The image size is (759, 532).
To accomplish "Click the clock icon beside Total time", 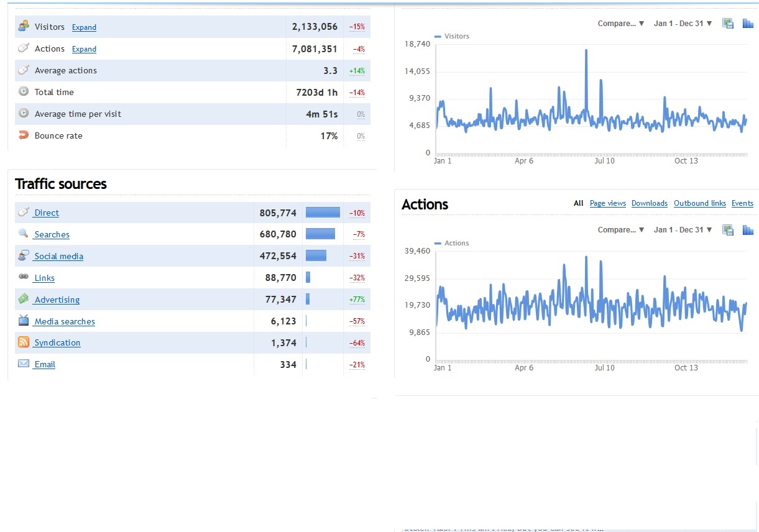I will pyautogui.click(x=23, y=92).
